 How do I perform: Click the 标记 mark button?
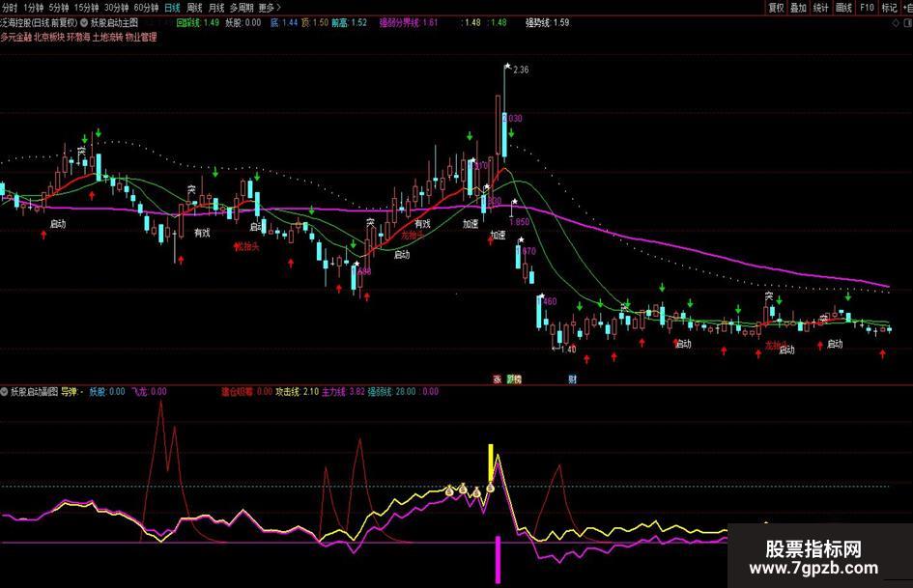tap(889, 8)
